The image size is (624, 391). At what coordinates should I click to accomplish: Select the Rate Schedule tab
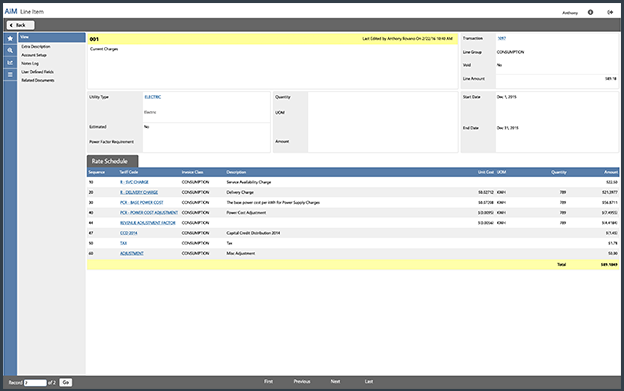tap(113, 161)
